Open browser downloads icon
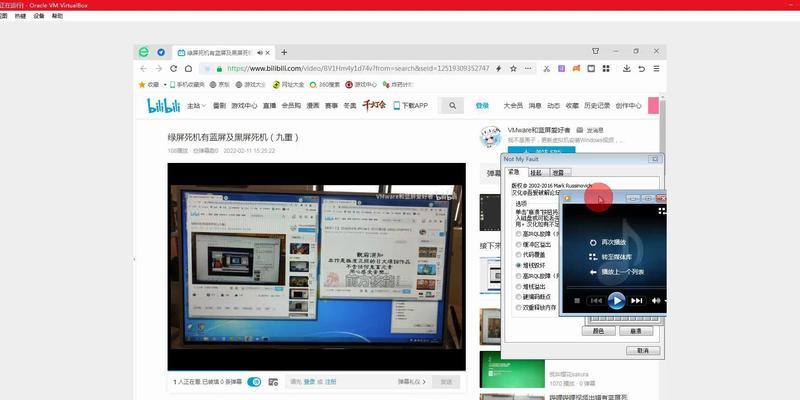 tap(627, 68)
